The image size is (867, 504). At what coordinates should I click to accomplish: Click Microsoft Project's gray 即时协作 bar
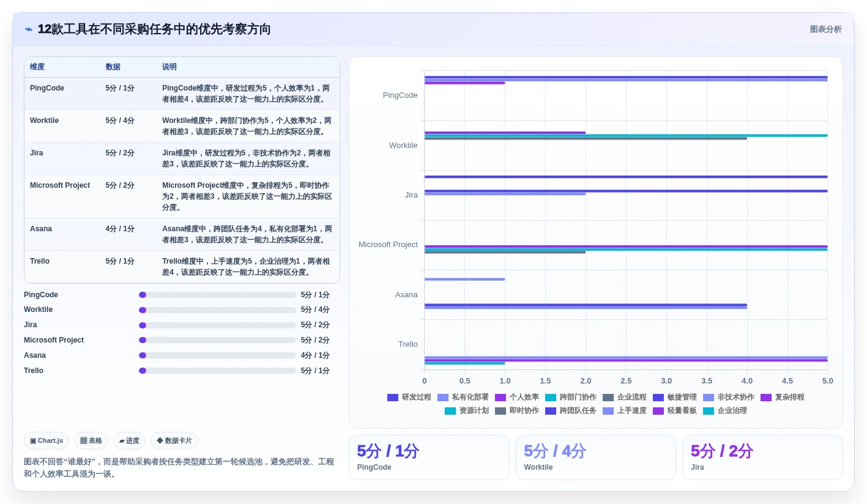[505, 252]
